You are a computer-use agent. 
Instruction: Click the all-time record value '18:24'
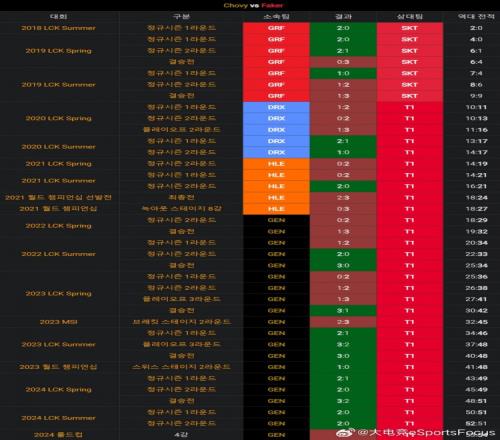(x=476, y=198)
